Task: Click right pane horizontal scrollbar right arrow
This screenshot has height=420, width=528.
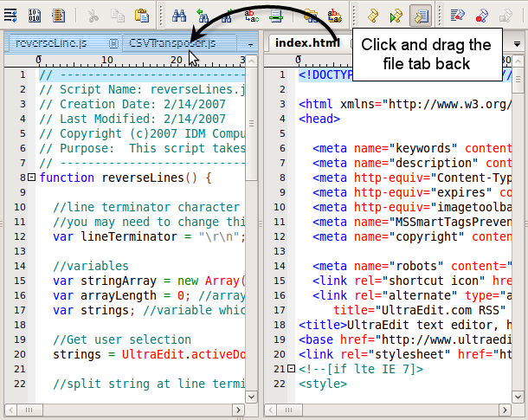Action: click(x=505, y=410)
